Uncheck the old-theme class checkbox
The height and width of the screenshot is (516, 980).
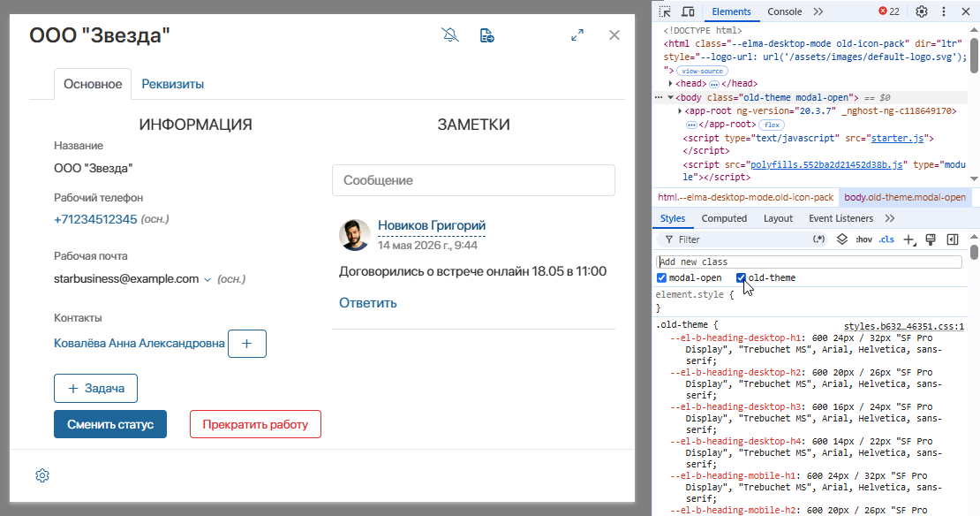pyautogui.click(x=741, y=277)
